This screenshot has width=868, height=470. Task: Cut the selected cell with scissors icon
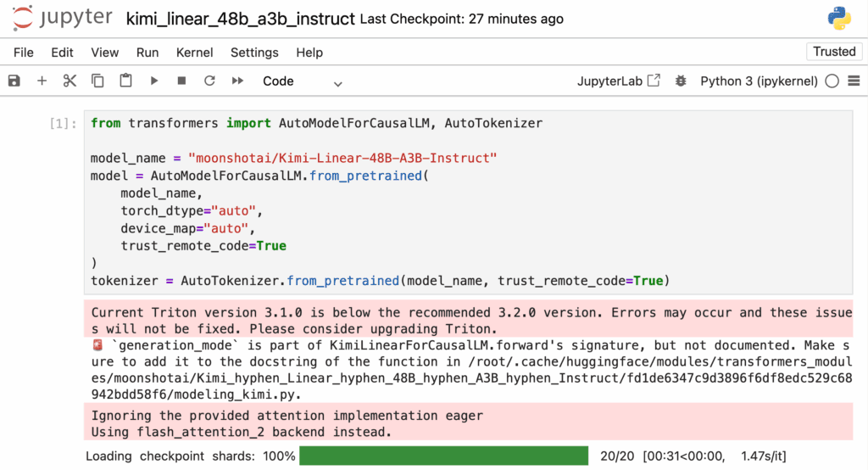(70, 81)
